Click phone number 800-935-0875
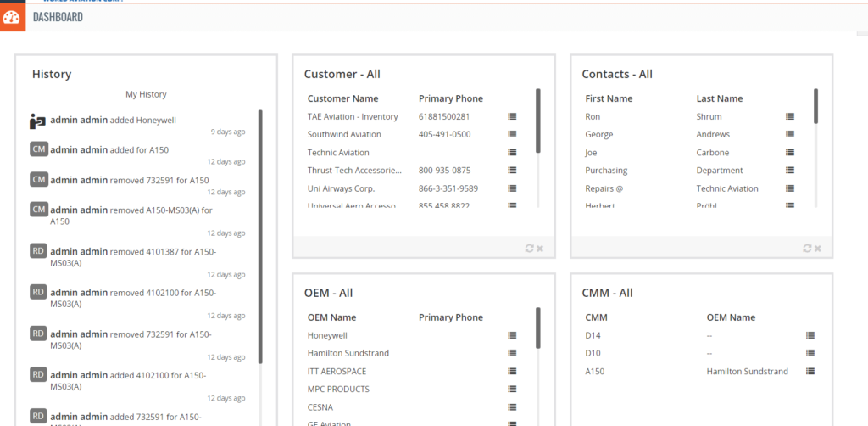This screenshot has width=868, height=426. coord(444,170)
